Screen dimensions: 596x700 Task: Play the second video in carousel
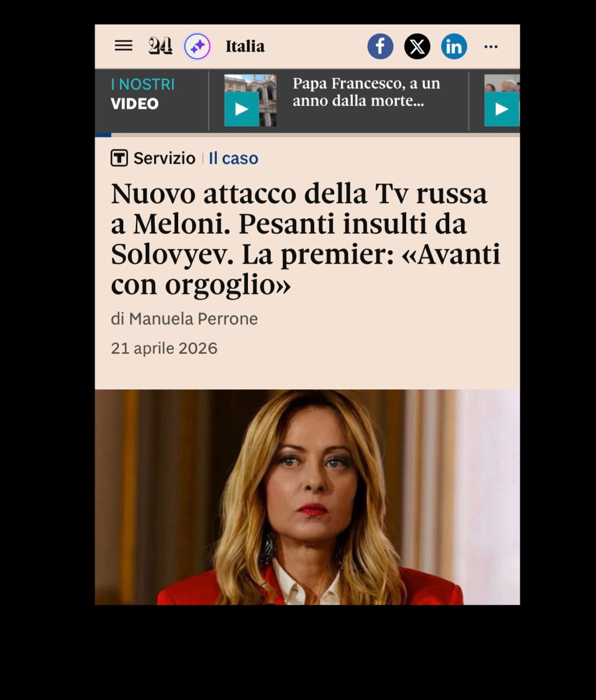(501, 109)
